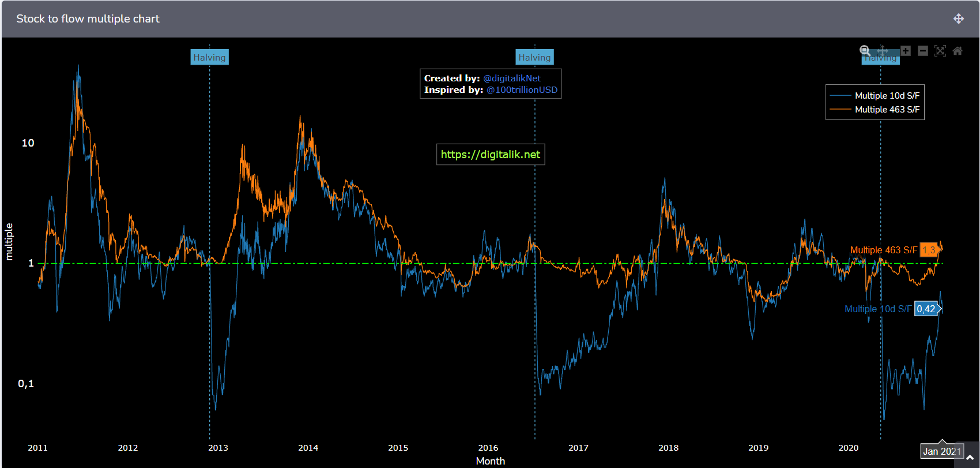This screenshot has width=980, height=468.
Task: Select the pan tool in chart modebar
Action: point(883,51)
